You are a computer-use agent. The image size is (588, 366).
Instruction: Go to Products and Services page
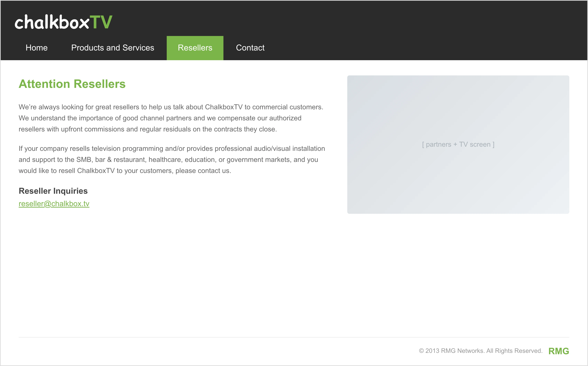tap(113, 48)
